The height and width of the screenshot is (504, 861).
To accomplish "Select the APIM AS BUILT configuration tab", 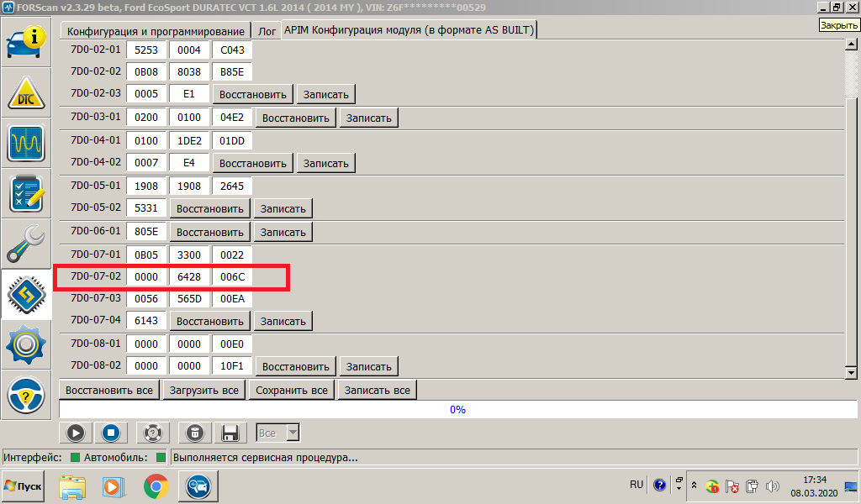I will click(409, 30).
